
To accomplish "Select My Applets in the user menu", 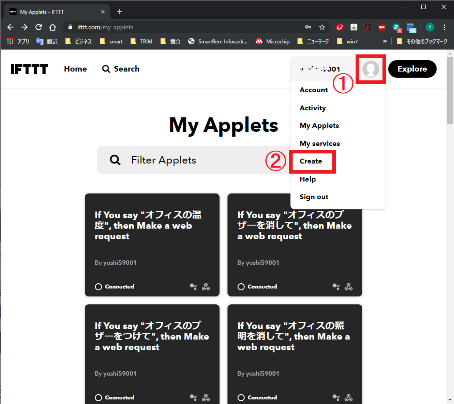I will coord(319,126).
